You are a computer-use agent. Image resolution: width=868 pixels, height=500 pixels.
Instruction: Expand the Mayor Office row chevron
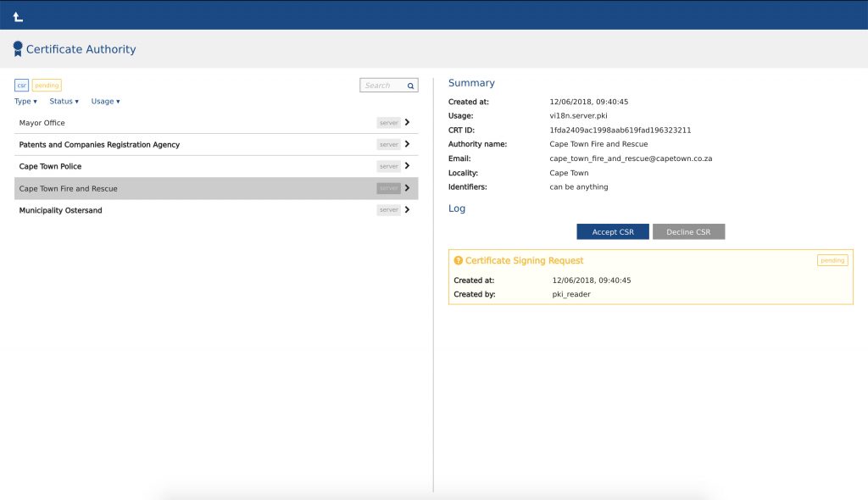point(408,122)
